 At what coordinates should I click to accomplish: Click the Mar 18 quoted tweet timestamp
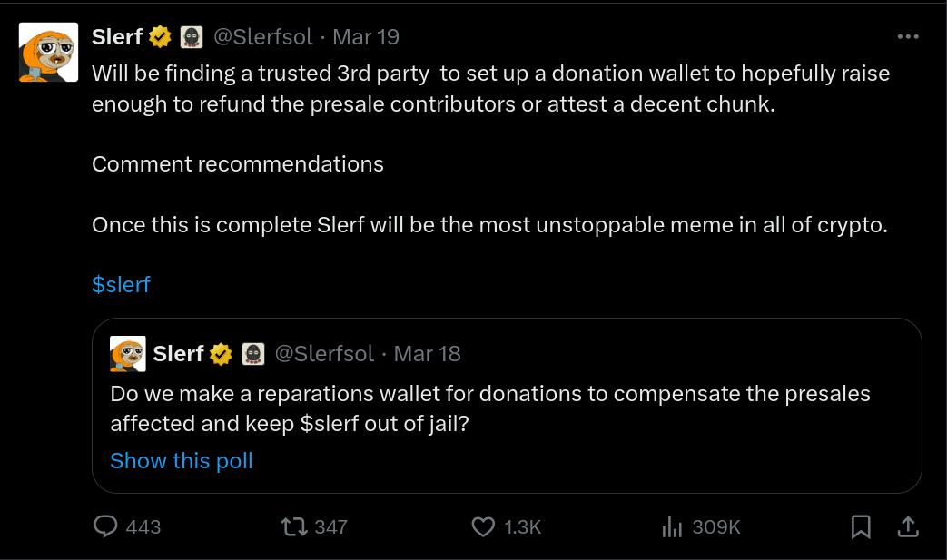[427, 354]
